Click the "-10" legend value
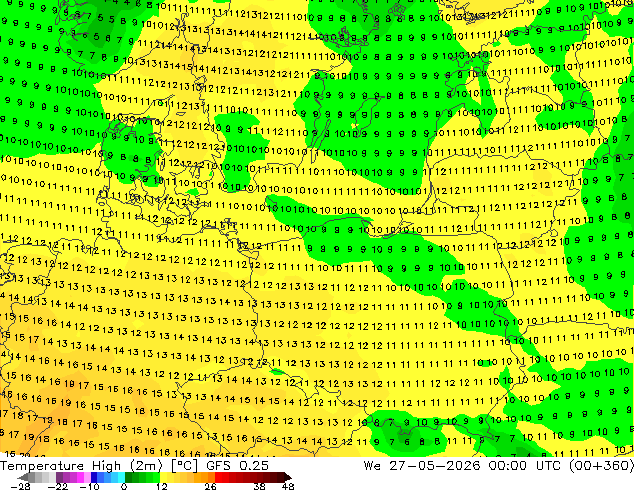634x490 pixels. (89, 486)
